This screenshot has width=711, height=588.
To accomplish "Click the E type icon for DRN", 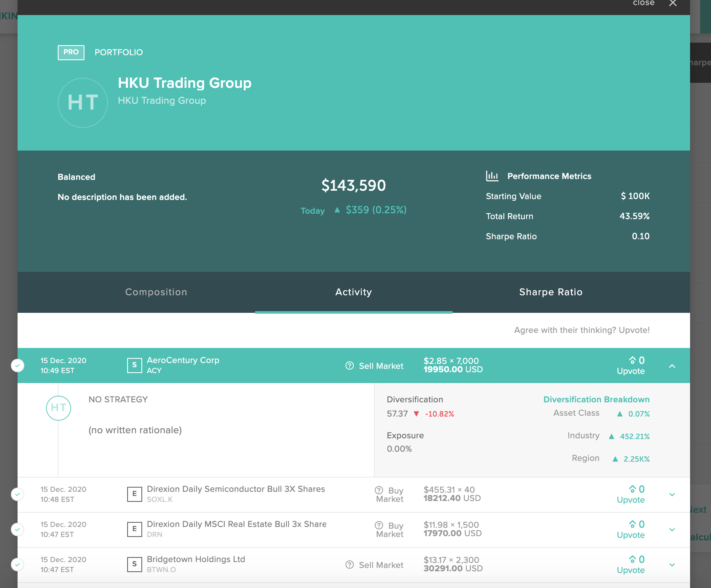I will click(x=134, y=529).
